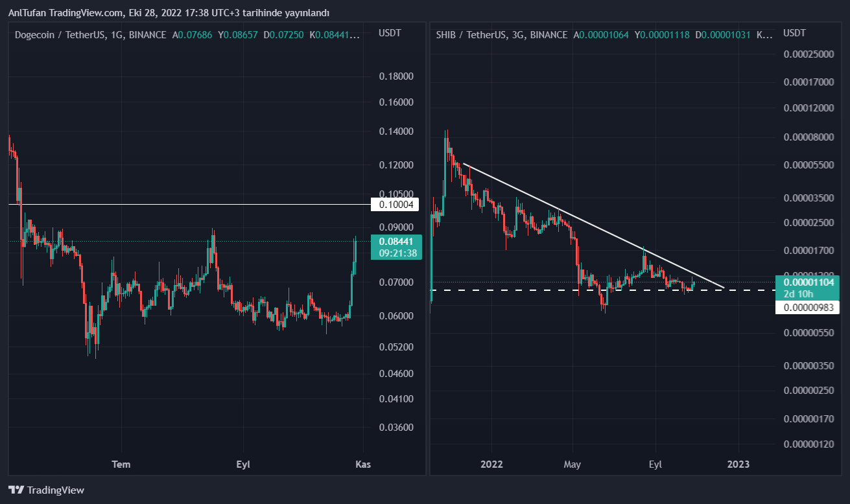Click the TradingView logo icon
This screenshot has height=504, width=850.
pyautogui.click(x=16, y=490)
